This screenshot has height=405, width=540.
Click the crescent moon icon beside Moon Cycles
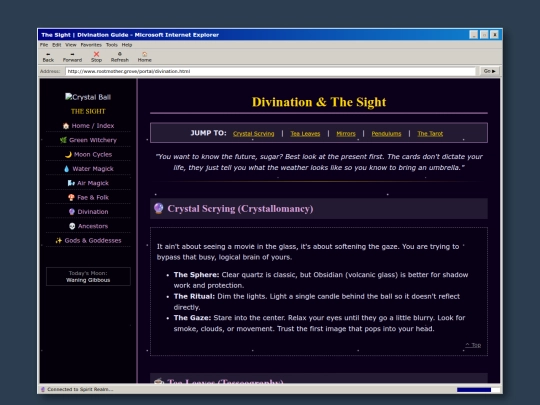click(x=68, y=155)
